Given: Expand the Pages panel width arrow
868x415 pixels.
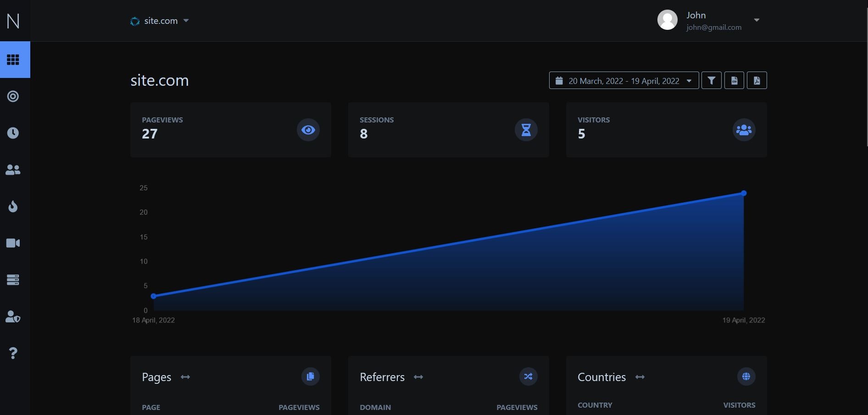Looking at the screenshot, I should tap(185, 377).
